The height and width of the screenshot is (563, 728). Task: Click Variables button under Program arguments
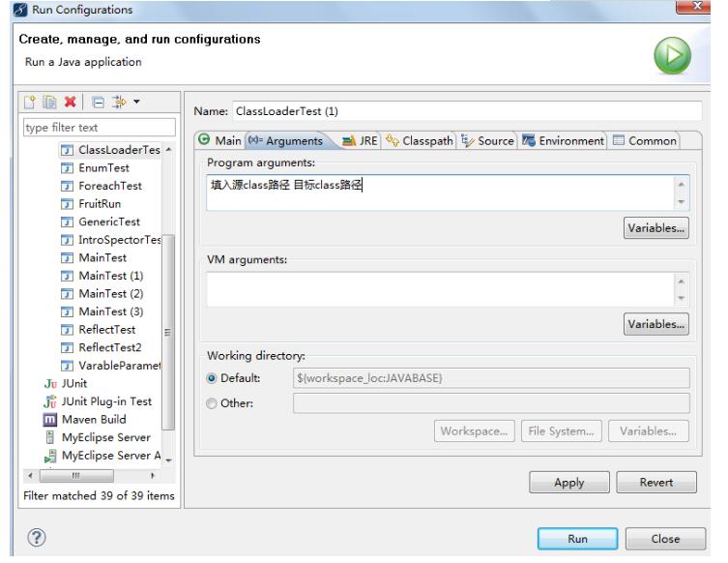[x=656, y=228]
